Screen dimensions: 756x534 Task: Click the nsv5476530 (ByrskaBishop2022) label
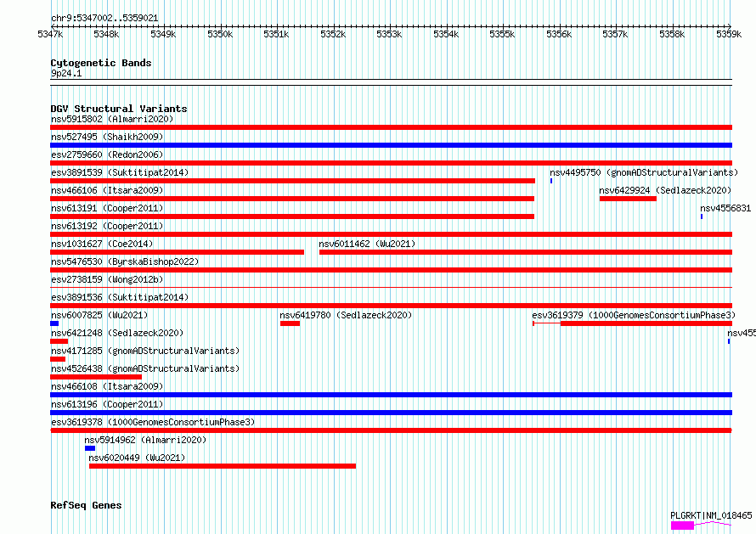click(125, 261)
